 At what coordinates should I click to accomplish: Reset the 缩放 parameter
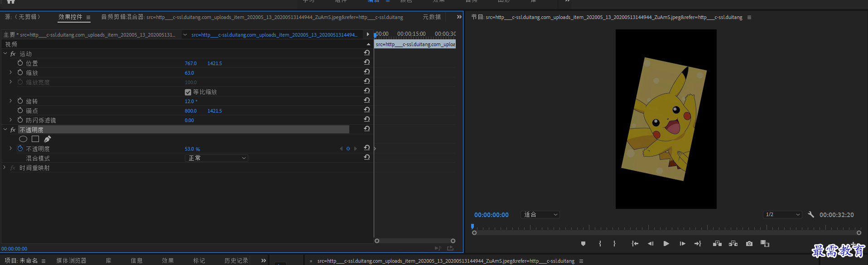click(x=367, y=72)
